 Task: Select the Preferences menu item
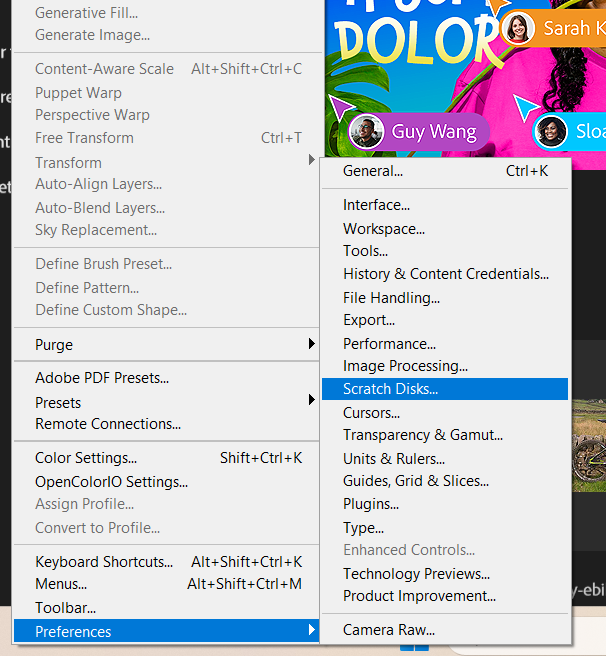point(166,631)
